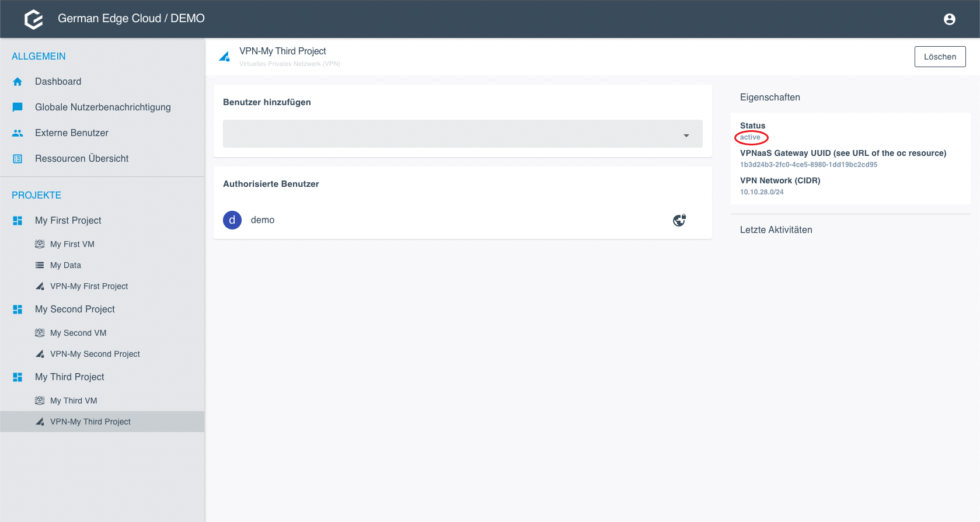Viewport: 980px width, 522px height.
Task: Click the Löschen button
Action: [x=940, y=57]
